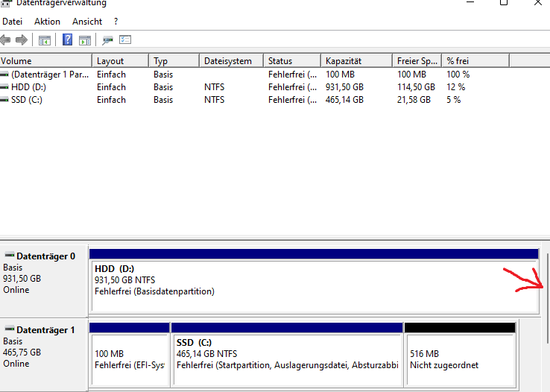The height and width of the screenshot is (392, 550).
Task: Click the 114,50 GB free space cell
Action: [x=416, y=87]
